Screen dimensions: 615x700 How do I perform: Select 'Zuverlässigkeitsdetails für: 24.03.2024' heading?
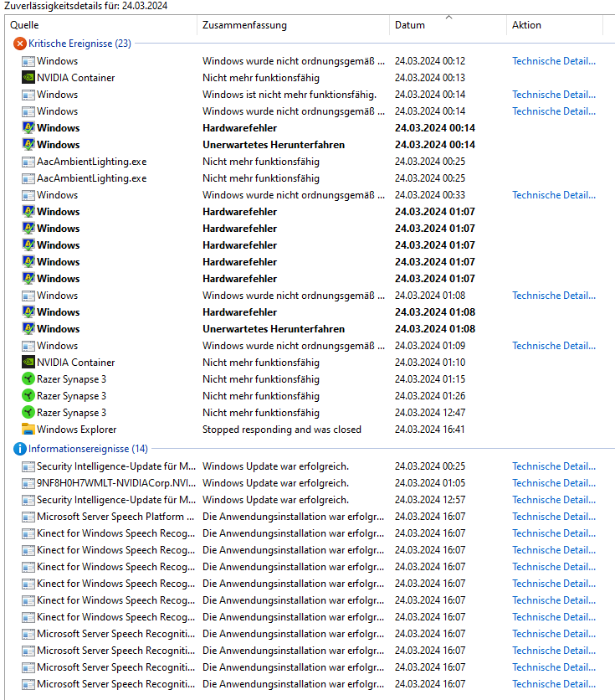tap(86, 6)
